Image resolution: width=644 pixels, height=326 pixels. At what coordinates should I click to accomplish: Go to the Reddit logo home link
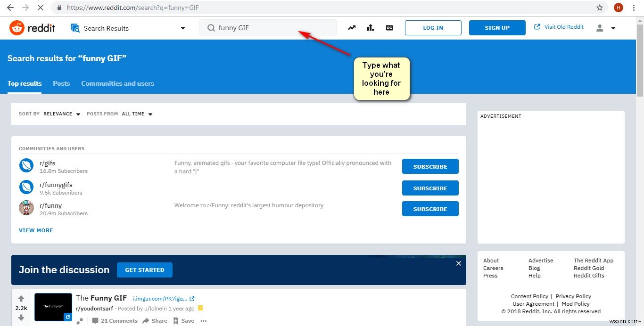point(32,28)
